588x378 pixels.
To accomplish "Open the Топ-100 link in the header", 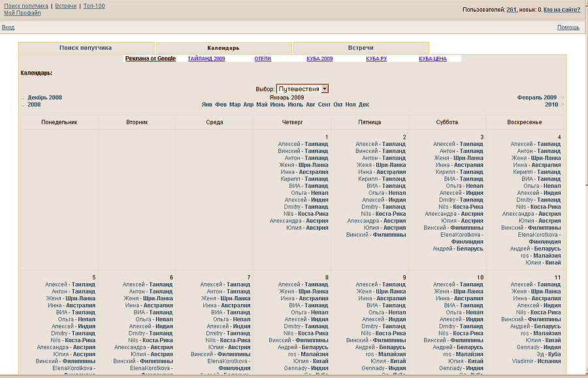I will tap(94, 6).
